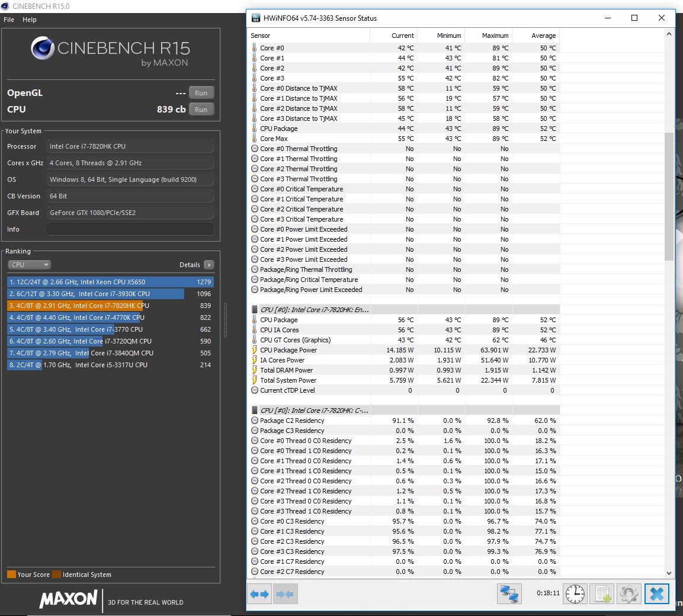Click the thermometer icon beside Core Max
The height and width of the screenshot is (616, 683).
254,138
